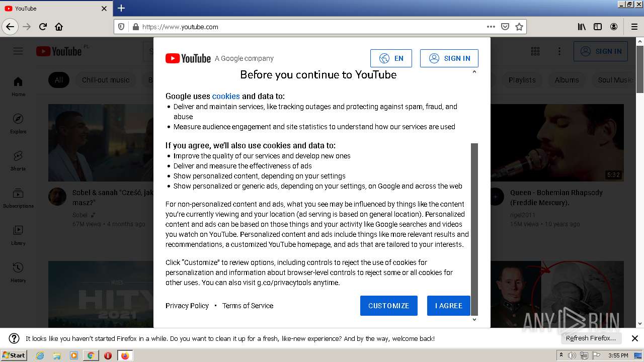Open Shorts in YouTube sidebar
Image resolution: width=644 pixels, height=362 pixels.
[18, 160]
